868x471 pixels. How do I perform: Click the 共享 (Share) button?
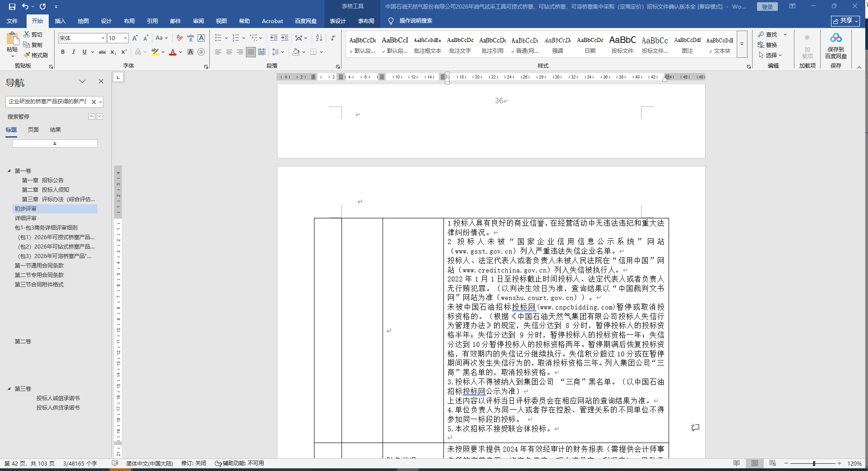pos(845,21)
